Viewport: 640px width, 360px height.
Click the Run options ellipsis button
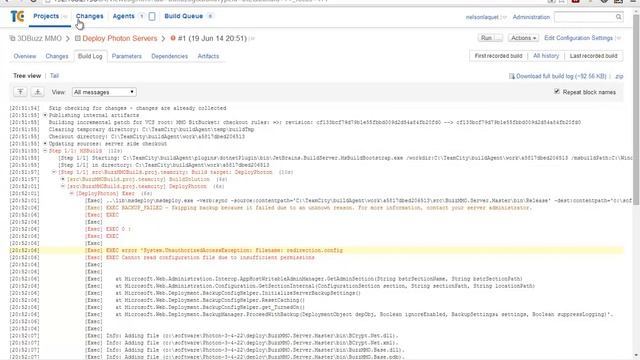(x=498, y=38)
